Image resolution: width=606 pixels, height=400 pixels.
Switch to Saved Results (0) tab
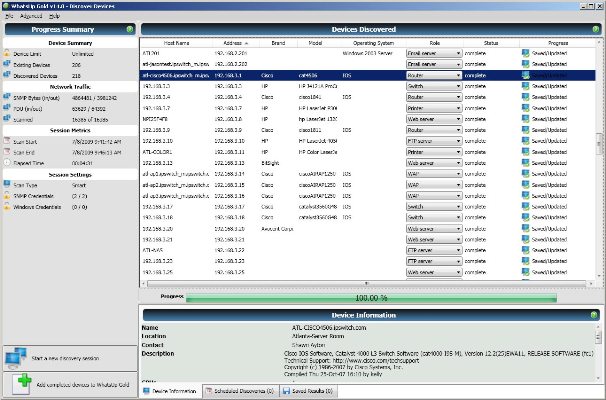point(308,391)
